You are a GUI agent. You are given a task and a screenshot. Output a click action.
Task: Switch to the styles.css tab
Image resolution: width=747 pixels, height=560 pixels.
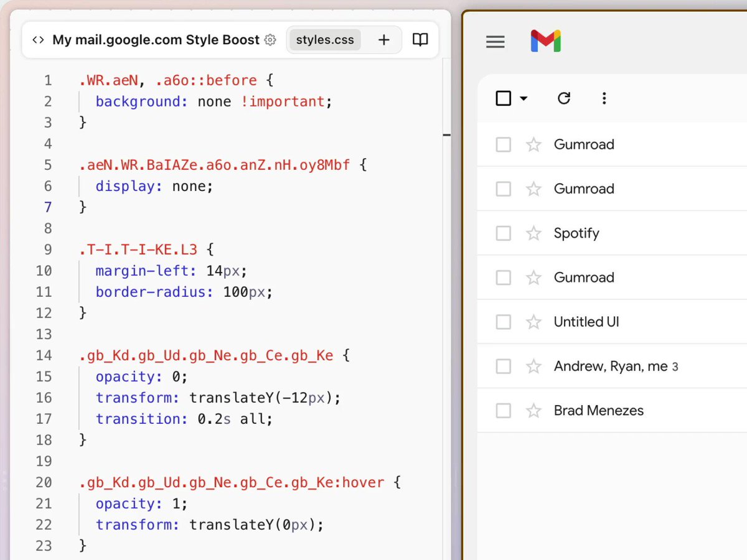pyautogui.click(x=324, y=39)
